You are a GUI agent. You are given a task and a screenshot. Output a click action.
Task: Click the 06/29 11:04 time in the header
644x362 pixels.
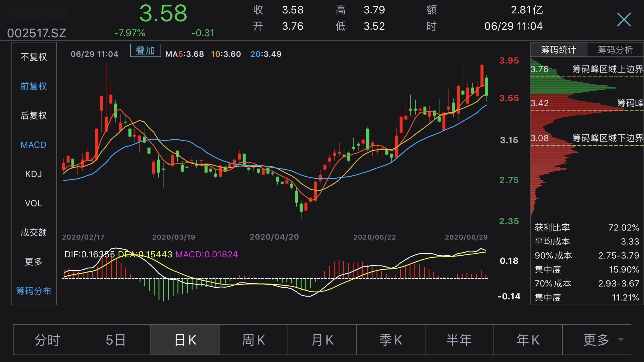point(513,26)
